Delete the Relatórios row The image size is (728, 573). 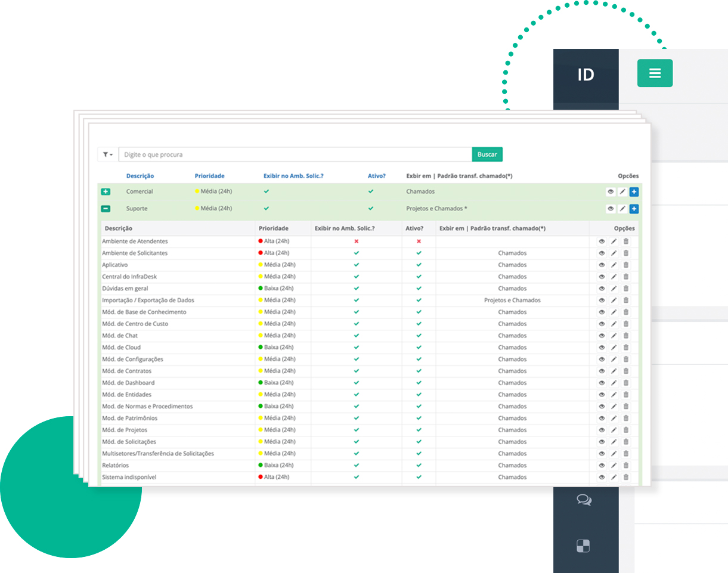(x=625, y=466)
